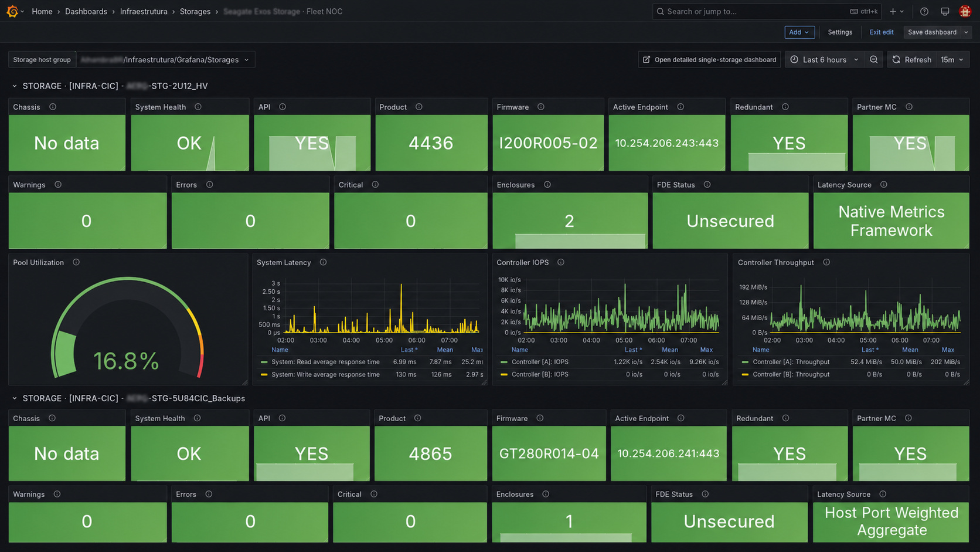Click the user avatar in top bar
The image size is (980, 552).
point(965,11)
